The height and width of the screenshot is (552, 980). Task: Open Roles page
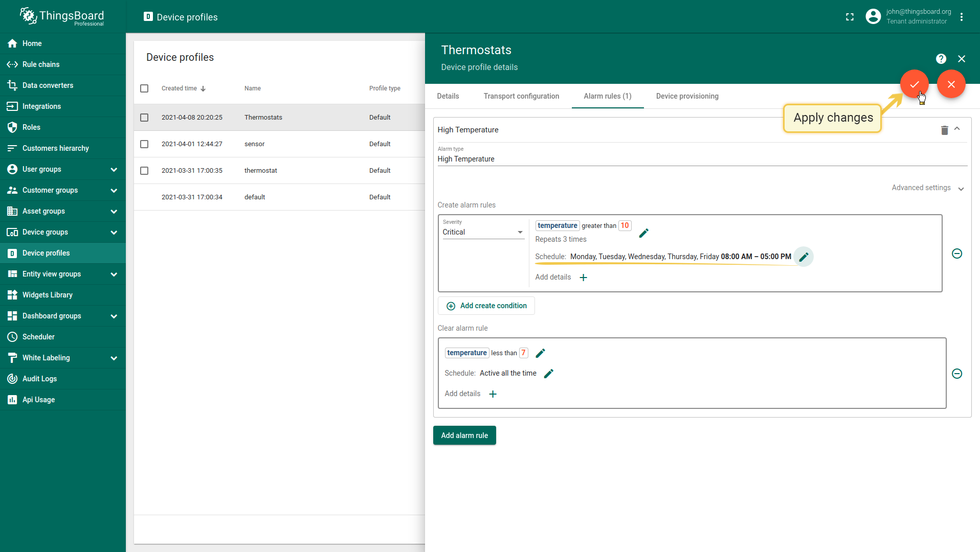tap(62, 127)
